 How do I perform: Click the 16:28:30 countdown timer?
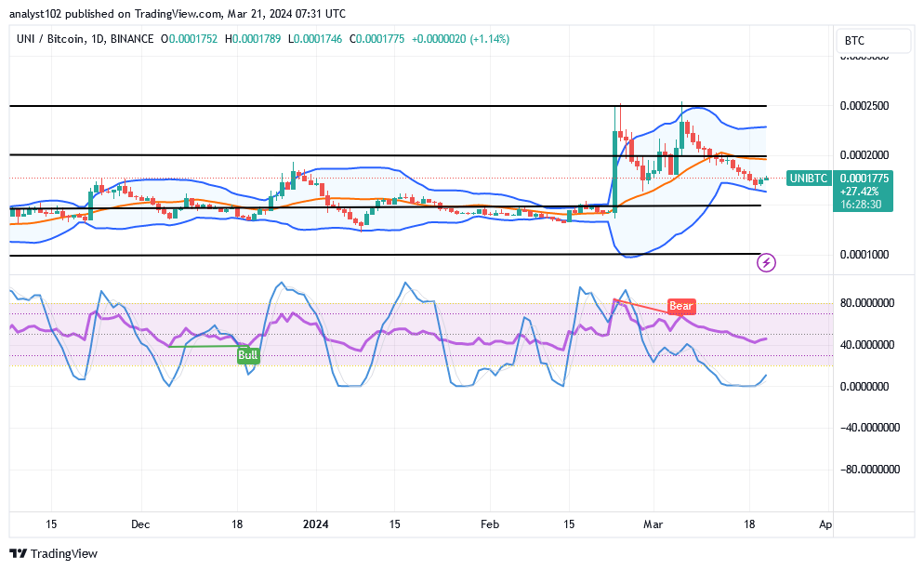pyautogui.click(x=861, y=205)
